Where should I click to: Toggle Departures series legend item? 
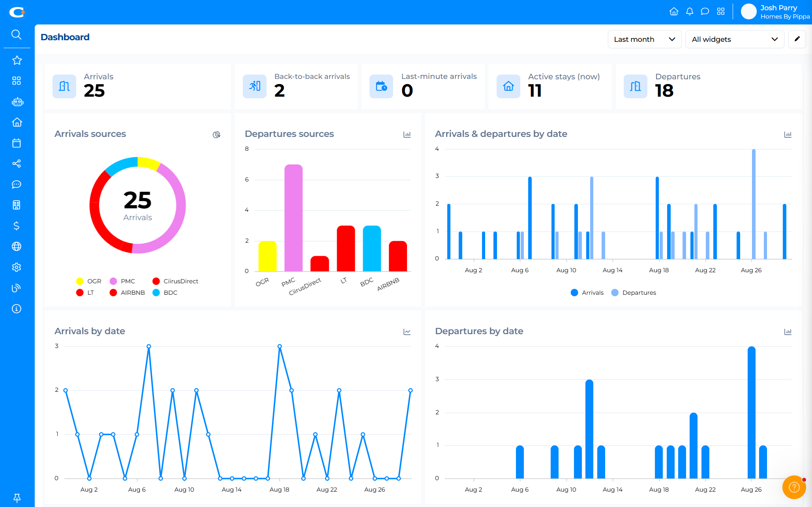[x=633, y=293]
